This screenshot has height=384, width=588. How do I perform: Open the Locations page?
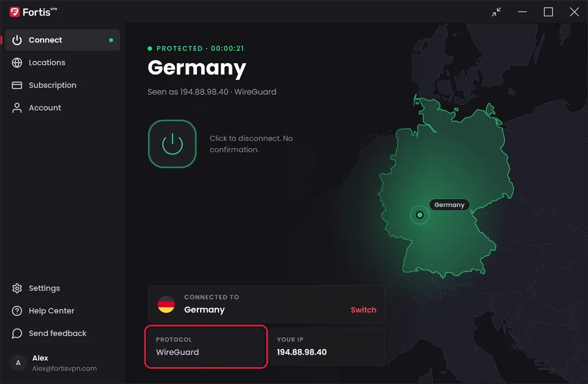coord(62,63)
